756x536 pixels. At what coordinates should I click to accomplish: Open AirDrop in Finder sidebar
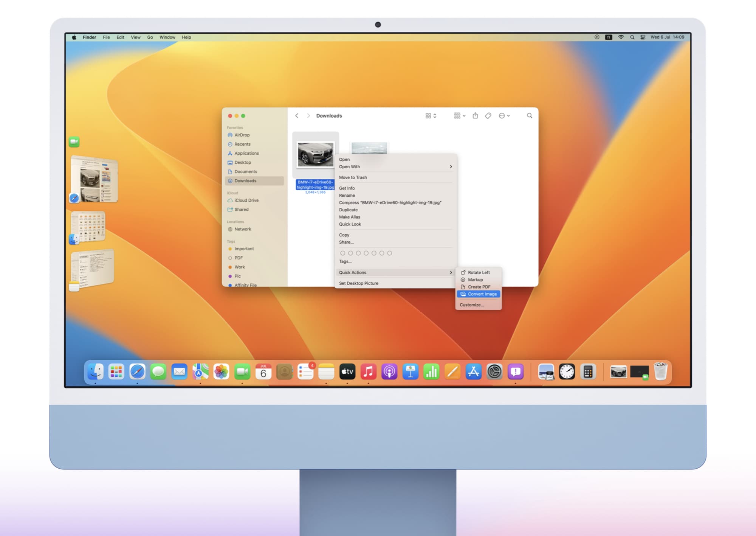click(242, 135)
